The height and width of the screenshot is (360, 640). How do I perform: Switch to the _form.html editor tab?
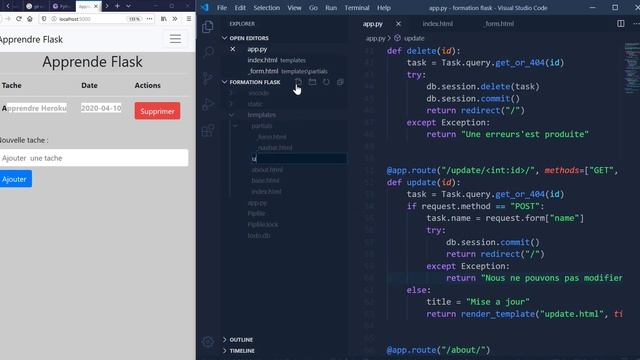pyautogui.click(x=499, y=24)
